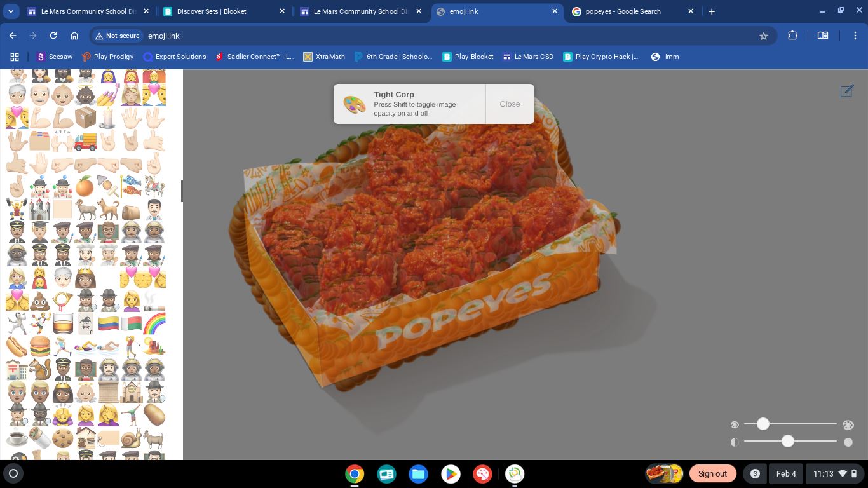The image size is (868, 488).
Task: Open the Chrome three-dot menu
Action: [x=855, y=36]
